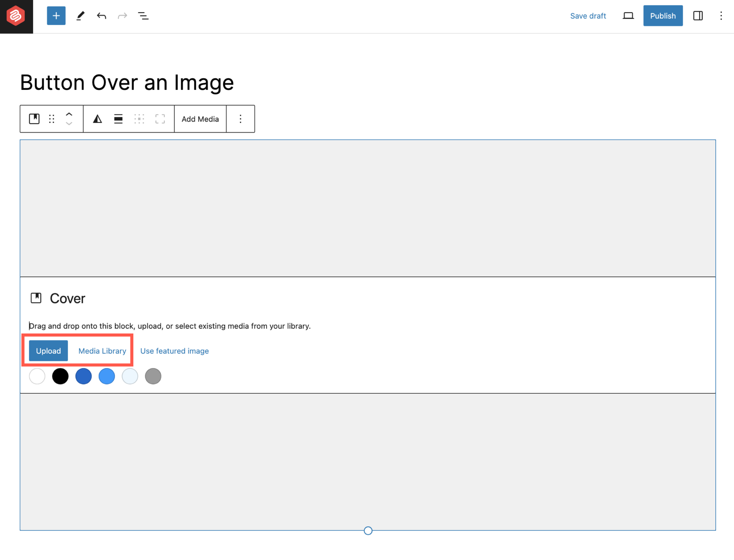Image resolution: width=734 pixels, height=560 pixels.
Task: Click the Use featured image link
Action: coord(174,350)
